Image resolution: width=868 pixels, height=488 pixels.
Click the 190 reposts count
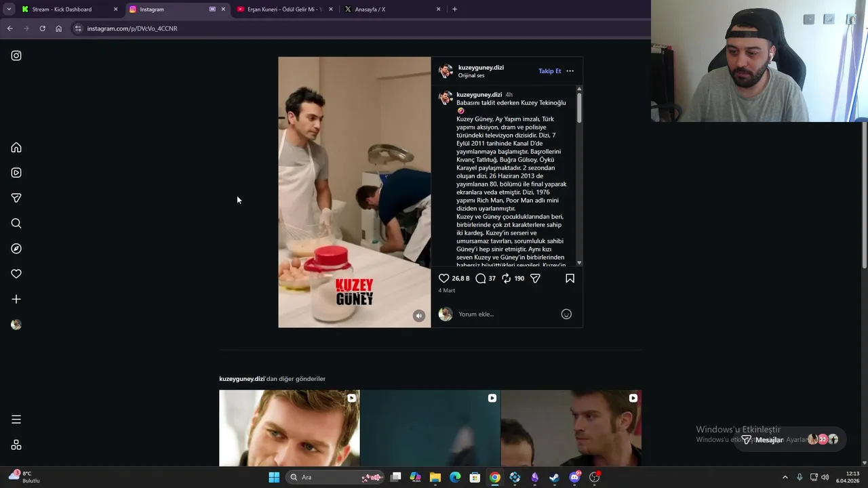click(519, 279)
